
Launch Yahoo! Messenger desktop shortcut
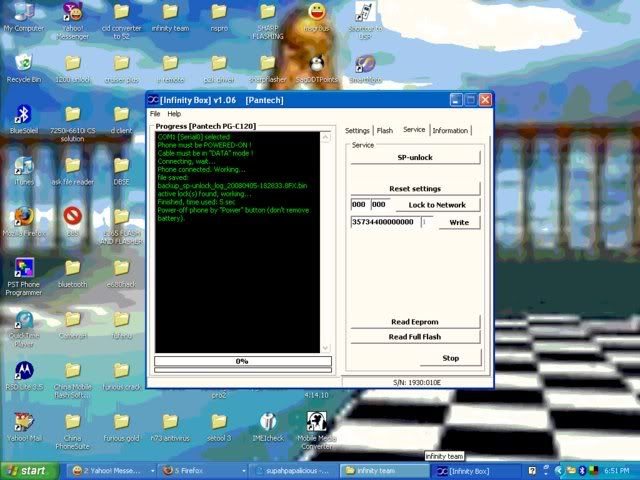coord(73,20)
